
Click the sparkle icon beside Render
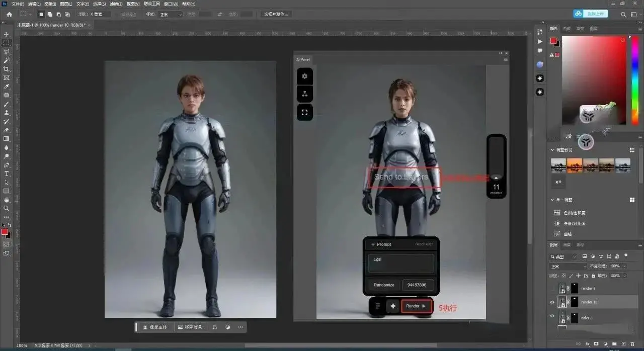(x=393, y=306)
